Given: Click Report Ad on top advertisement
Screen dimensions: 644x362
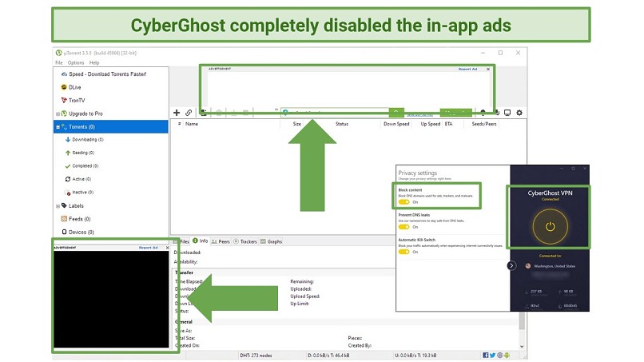Looking at the screenshot, I should 467,69.
